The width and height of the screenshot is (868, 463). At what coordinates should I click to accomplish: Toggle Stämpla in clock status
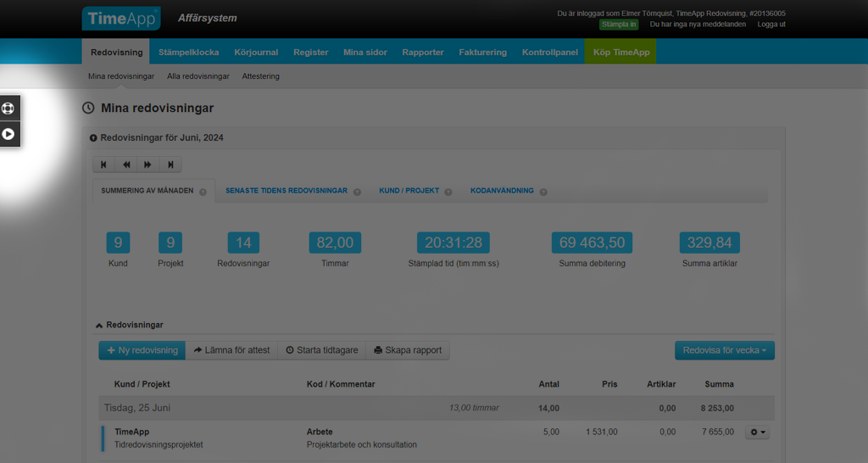pyautogui.click(x=618, y=25)
